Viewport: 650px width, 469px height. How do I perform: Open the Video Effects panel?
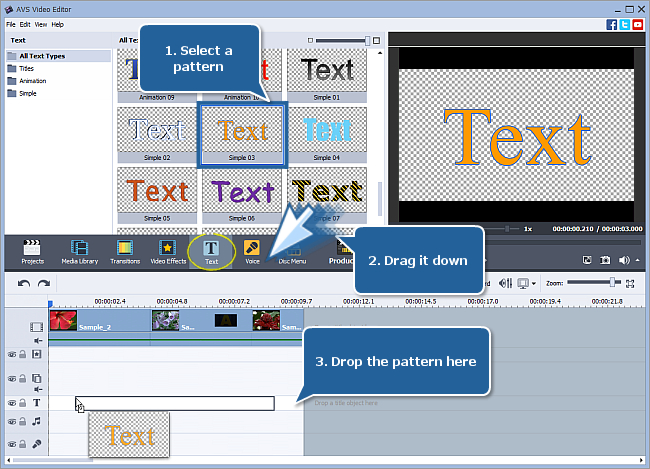[x=168, y=252]
